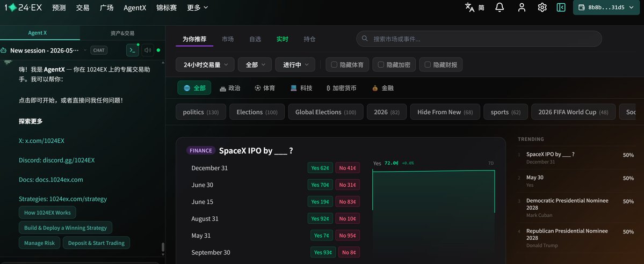This screenshot has height=264, width=644.
Task: Open SpaceX IPO by ___ ? market title
Action: tap(256, 151)
